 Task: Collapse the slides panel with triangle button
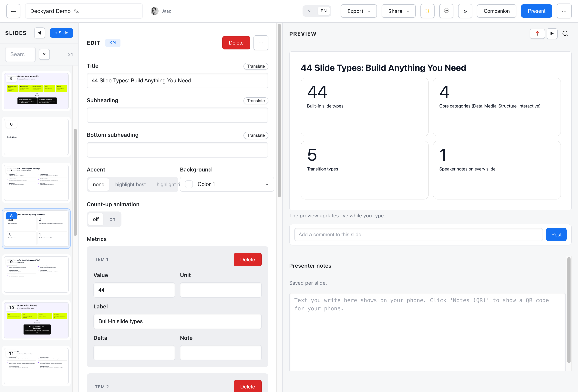coord(40,33)
